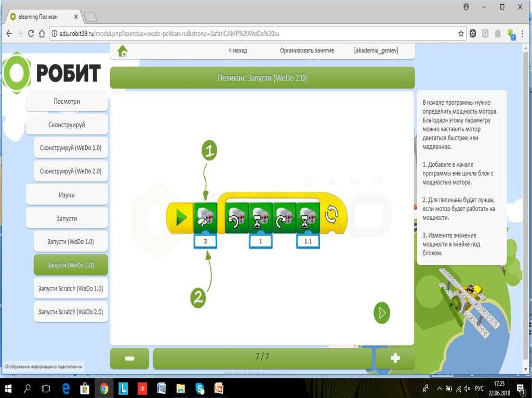Select the motor counterclockwise block
Image resolution: width=532 pixels, height=398 pixels.
click(237, 217)
